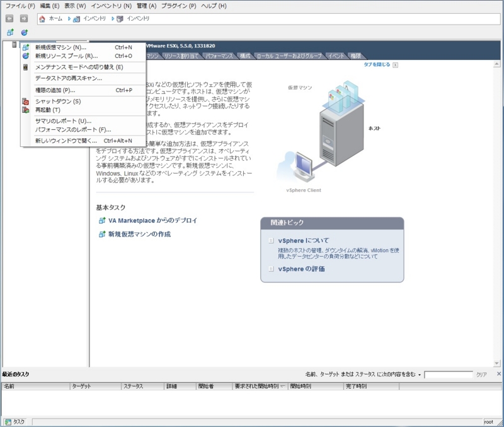Click new resource pool toolbar icon

point(25,33)
